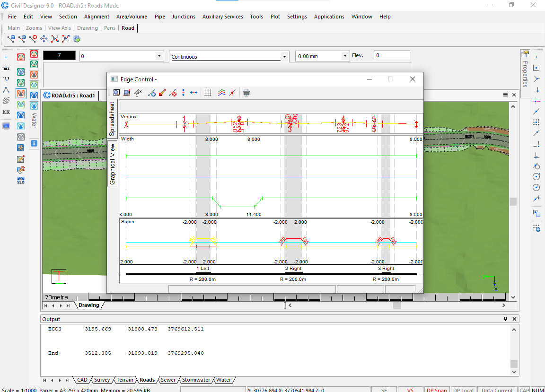Screen dimensions: 545x392
Task: Click the black pen colour 7 swatch
Action: 59,55
